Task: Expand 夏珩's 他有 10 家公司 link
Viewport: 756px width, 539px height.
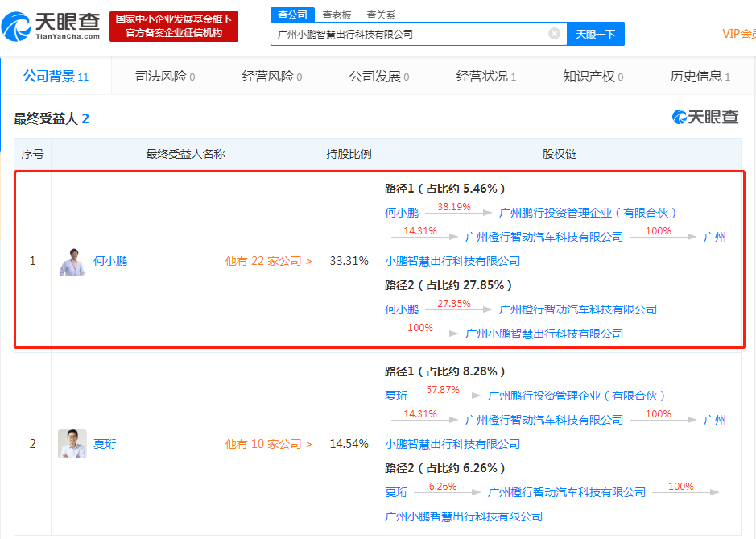Action: 268,444
